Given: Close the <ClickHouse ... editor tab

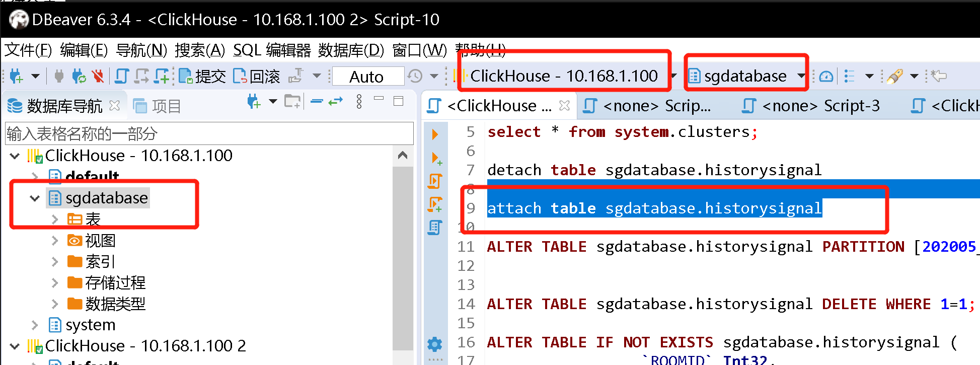Looking at the screenshot, I should pos(565,105).
